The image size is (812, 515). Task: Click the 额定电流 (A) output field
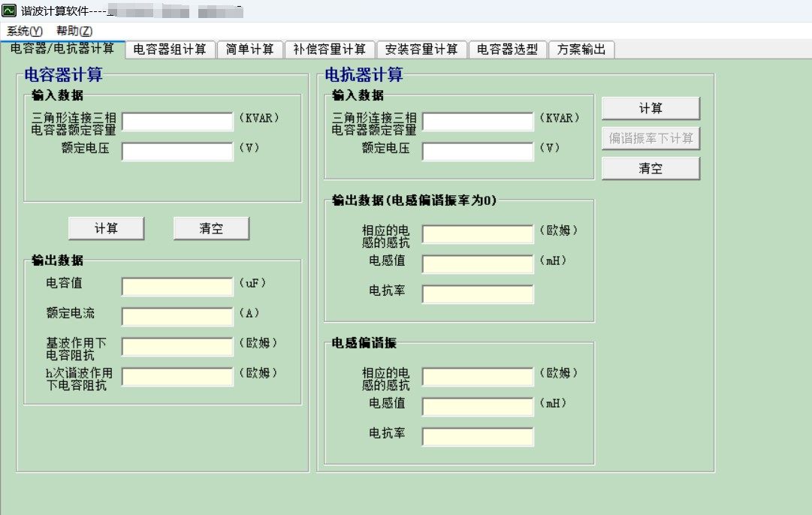pos(177,317)
